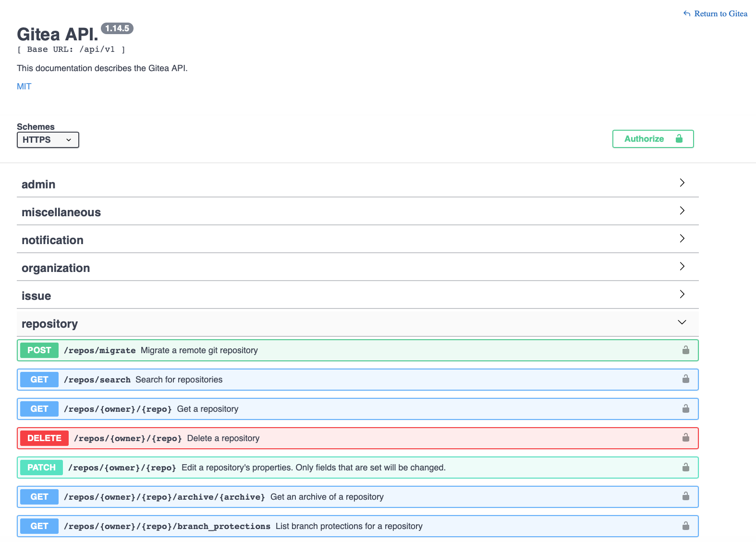Click lock icon on archive endpoint row
The image size is (756, 542).
(x=686, y=496)
